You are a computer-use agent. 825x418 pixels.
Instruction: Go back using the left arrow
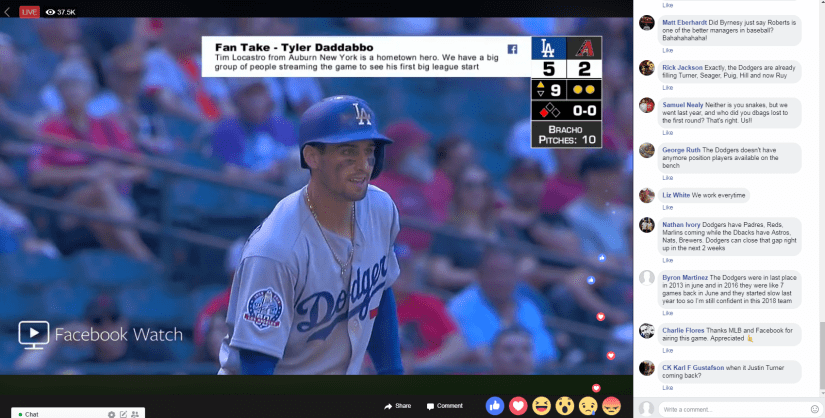point(7,12)
